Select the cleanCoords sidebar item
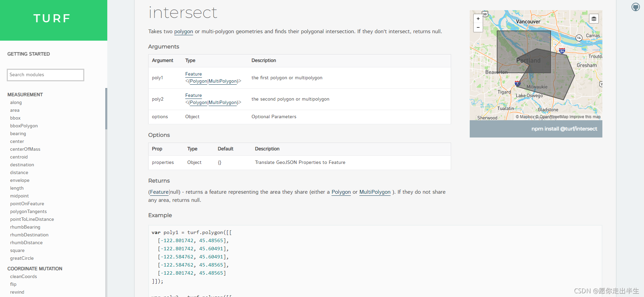This screenshot has width=644, height=297. click(x=23, y=276)
